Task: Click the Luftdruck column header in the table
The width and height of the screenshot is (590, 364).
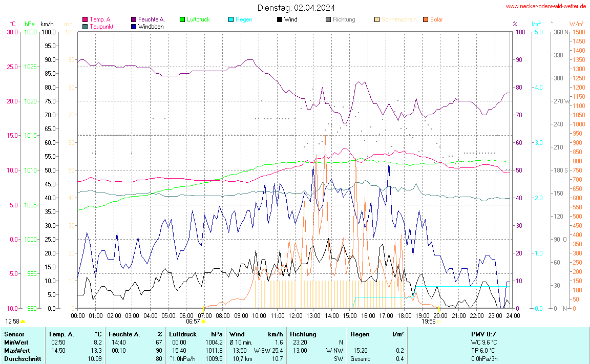Action: (x=183, y=334)
